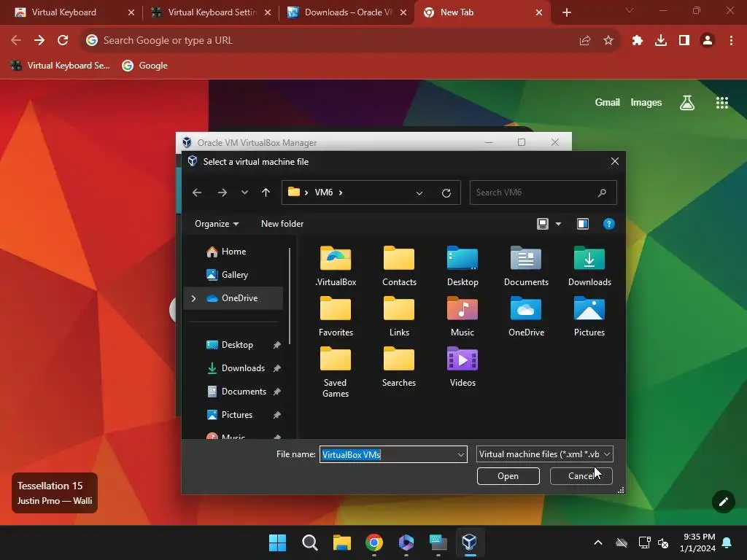Click the Chrome reload button
747x560 pixels.
tap(63, 41)
